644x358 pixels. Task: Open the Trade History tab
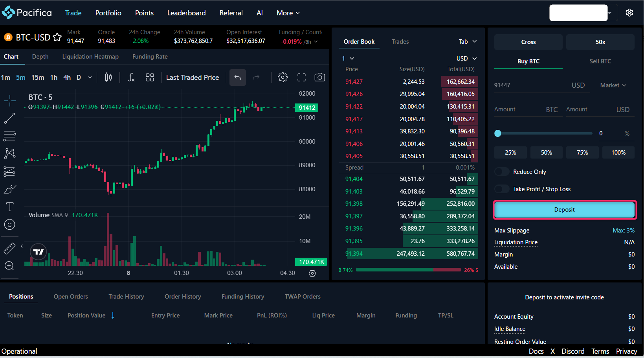[x=126, y=297]
